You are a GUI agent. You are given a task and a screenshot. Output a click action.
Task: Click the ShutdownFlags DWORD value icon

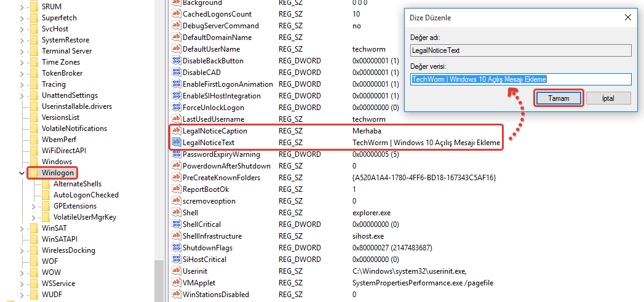pyautogui.click(x=176, y=248)
